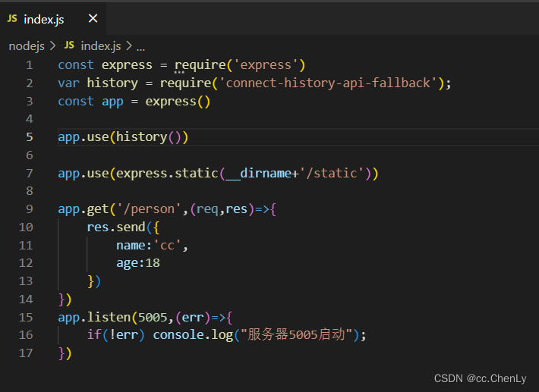This screenshot has width=539, height=392.
Task: Click line number 9 in the gutter
Action: 29,209
